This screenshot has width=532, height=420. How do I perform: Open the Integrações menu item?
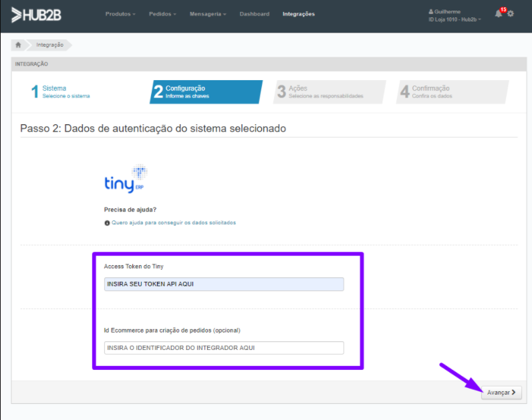pos(299,14)
